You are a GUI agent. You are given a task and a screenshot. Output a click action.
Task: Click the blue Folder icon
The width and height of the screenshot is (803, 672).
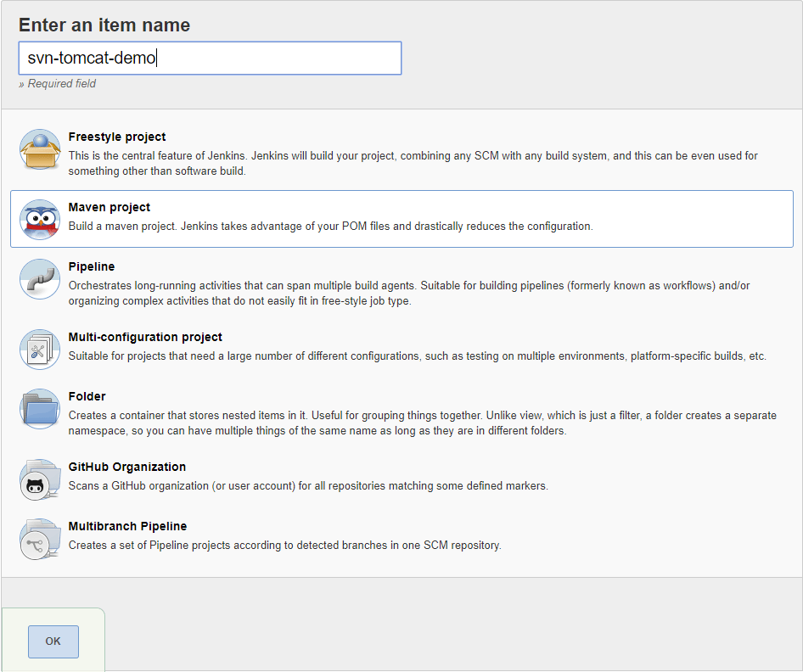(40, 409)
